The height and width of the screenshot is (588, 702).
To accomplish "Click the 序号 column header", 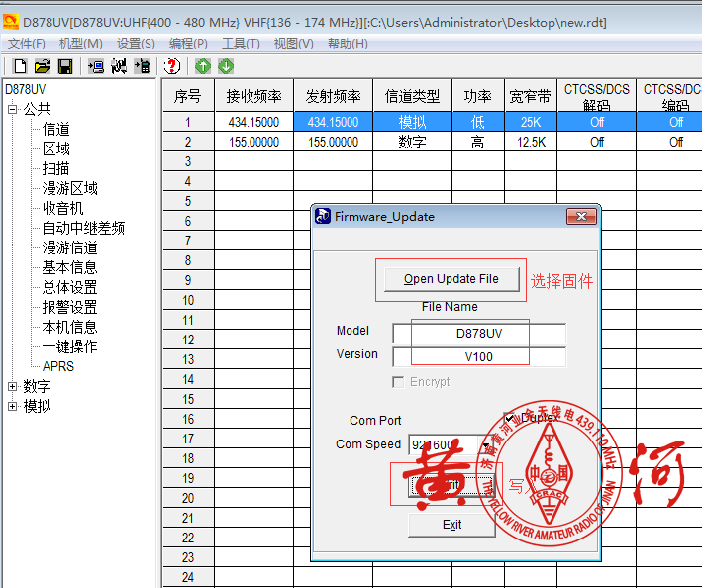I will (187, 96).
